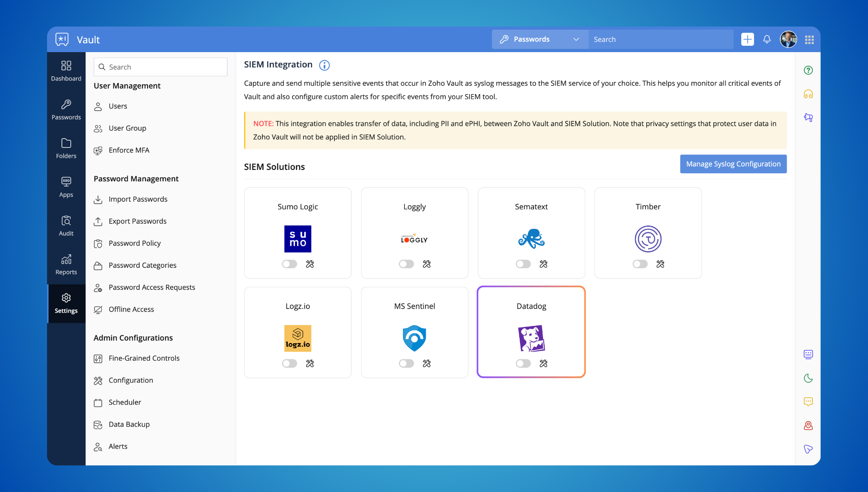Open the Audit sidebar section
This screenshot has width=868, height=492.
coord(66,225)
